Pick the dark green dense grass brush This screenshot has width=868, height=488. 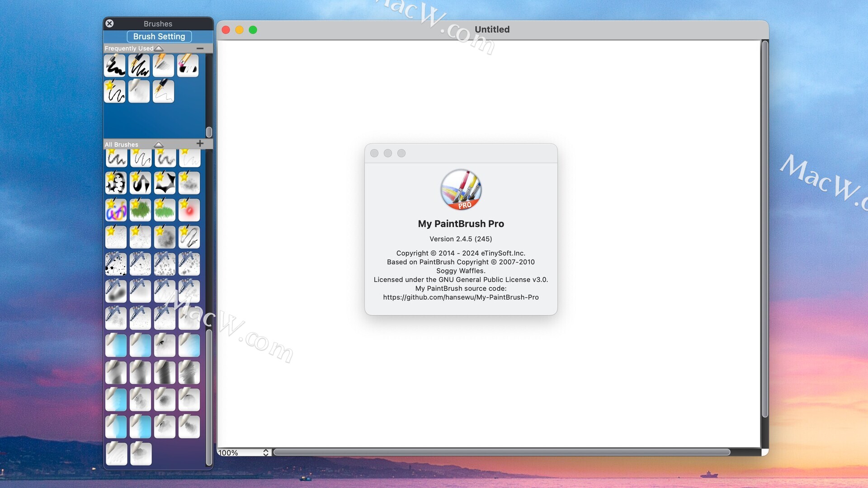[x=141, y=210]
